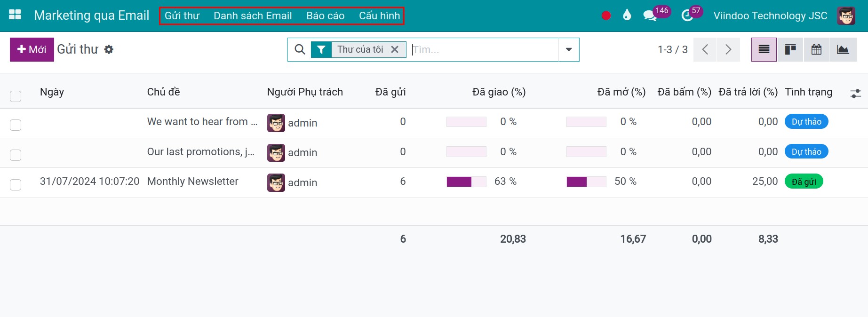
Task: Click the 'Marketing qua Email' app title
Action: pos(92,16)
